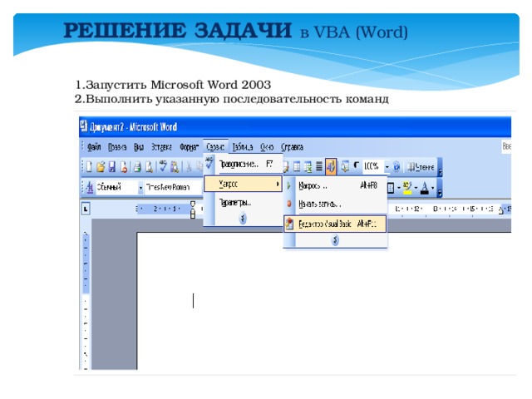532x399 pixels.
Task: Expand the Макрос submenu with the double chevron
Action: (x=335, y=240)
